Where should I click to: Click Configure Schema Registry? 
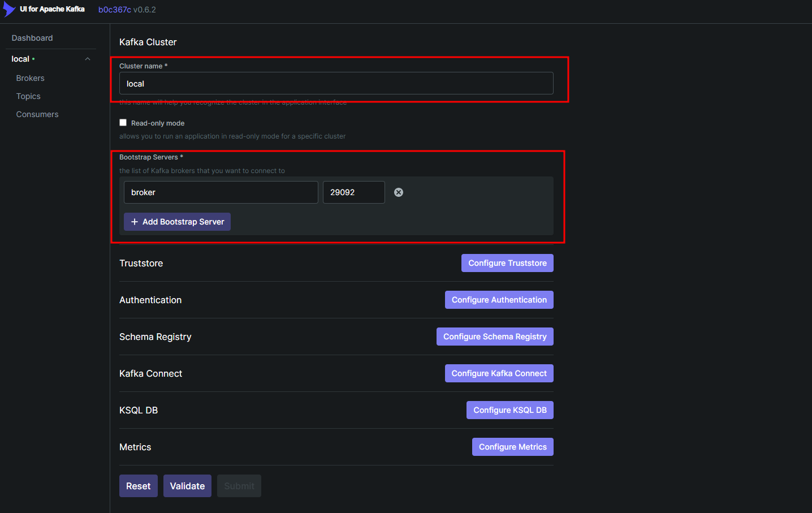point(495,337)
